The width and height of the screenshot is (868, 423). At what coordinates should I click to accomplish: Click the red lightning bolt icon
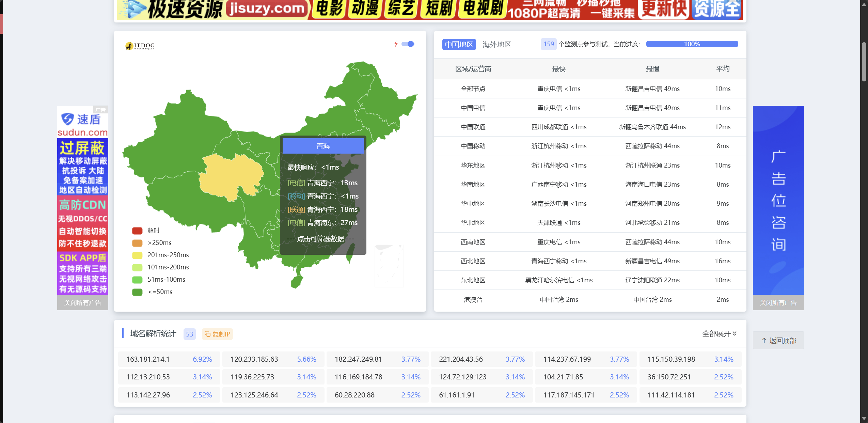(x=396, y=44)
